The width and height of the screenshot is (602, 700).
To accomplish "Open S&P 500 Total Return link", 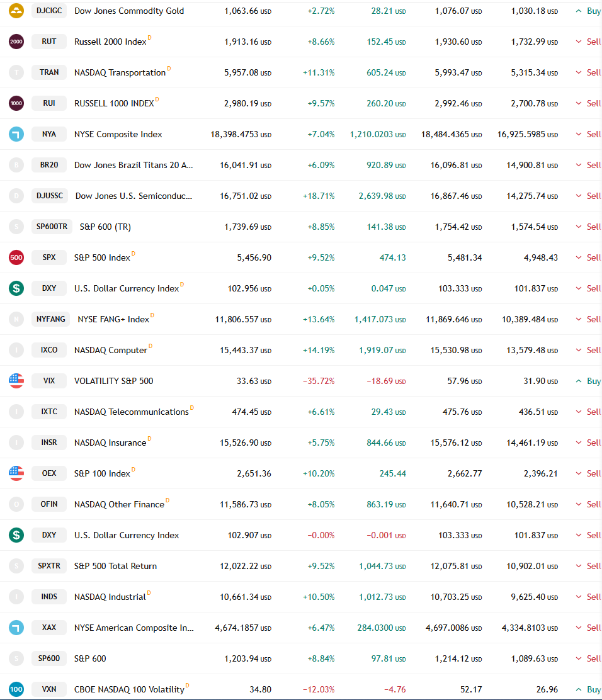I will 115,566.
